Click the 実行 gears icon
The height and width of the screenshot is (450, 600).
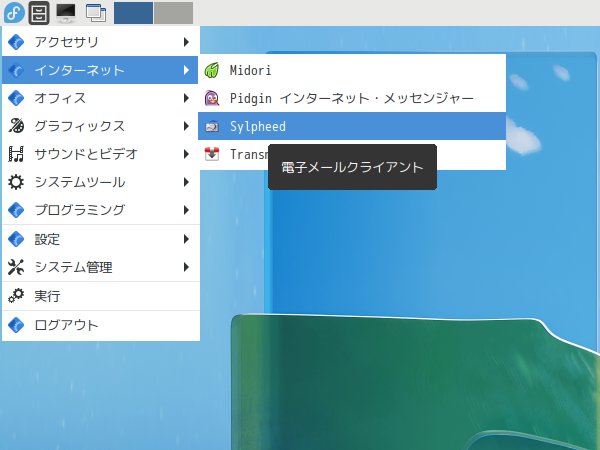coord(16,296)
